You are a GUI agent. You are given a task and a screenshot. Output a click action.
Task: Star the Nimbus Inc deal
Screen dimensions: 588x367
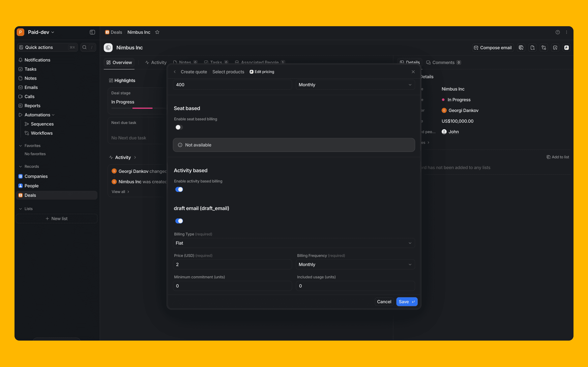pyautogui.click(x=157, y=32)
